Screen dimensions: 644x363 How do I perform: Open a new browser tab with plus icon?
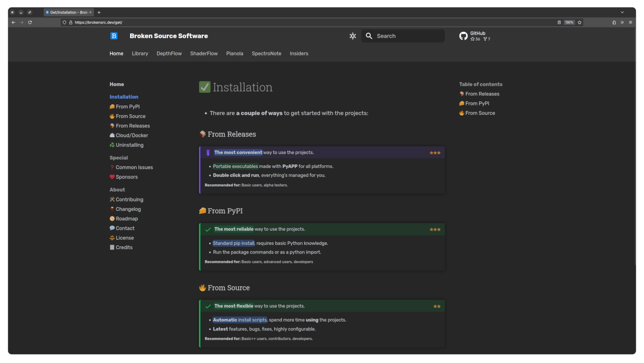click(x=99, y=12)
